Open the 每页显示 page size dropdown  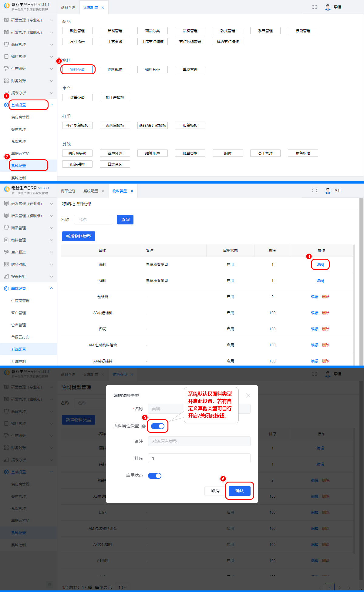(123, 587)
